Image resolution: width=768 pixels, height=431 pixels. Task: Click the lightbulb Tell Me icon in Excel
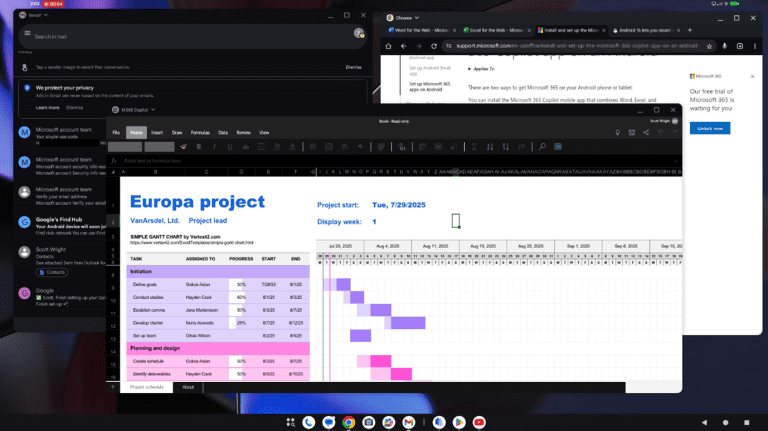[x=618, y=133]
